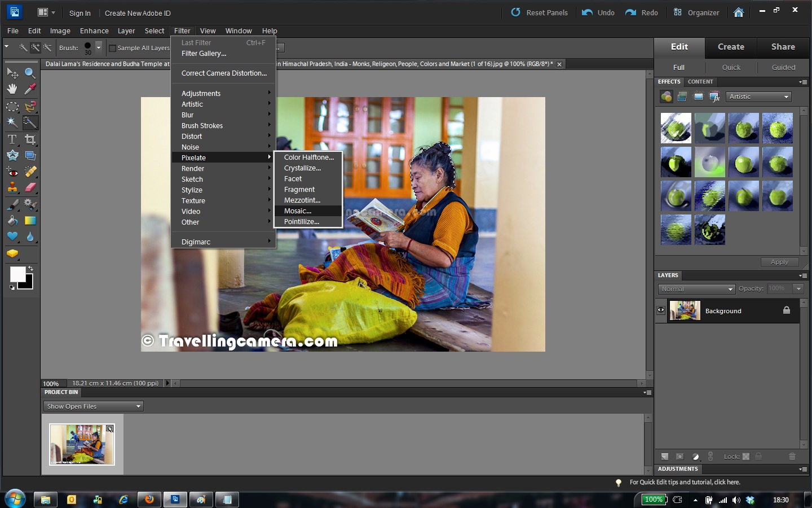812x508 pixels.
Task: Pick the Crop tool
Action: tap(30, 140)
